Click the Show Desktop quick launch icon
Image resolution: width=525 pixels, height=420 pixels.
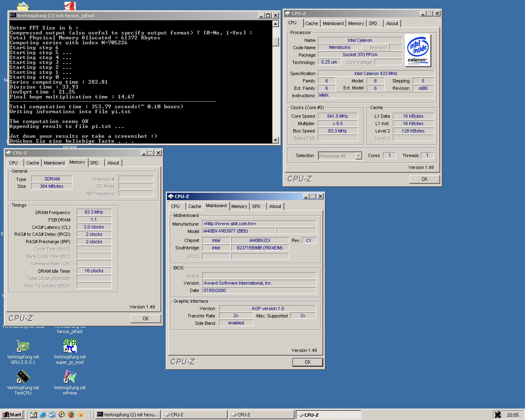point(34,415)
